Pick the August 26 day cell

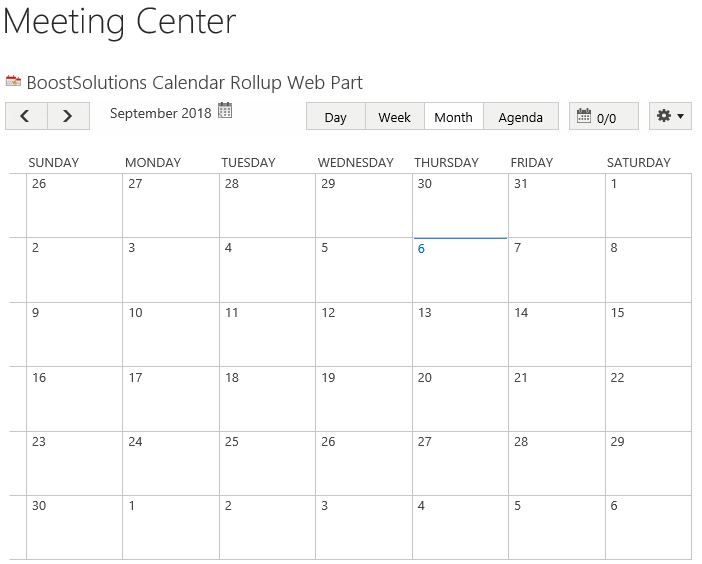pyautogui.click(x=74, y=206)
